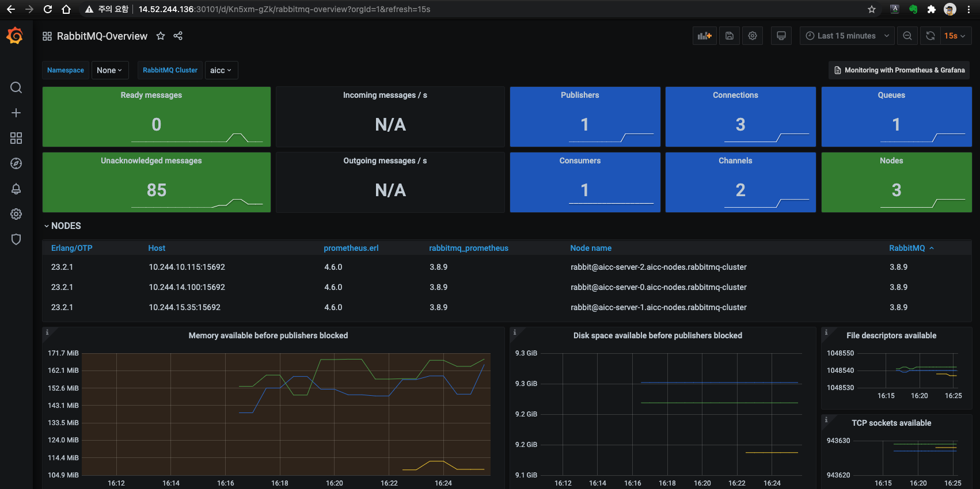Show info for File descriptors available panel

pyautogui.click(x=826, y=333)
